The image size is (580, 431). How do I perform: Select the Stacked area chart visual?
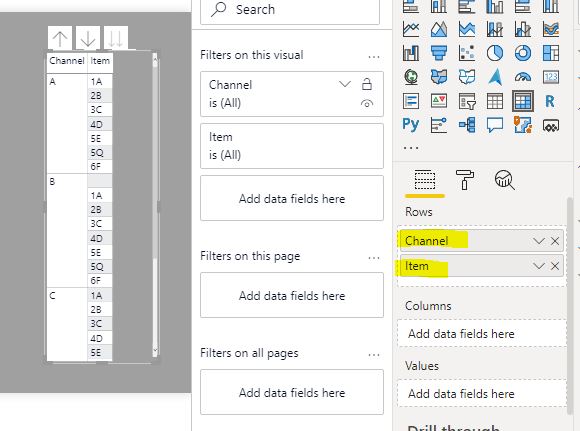(467, 29)
